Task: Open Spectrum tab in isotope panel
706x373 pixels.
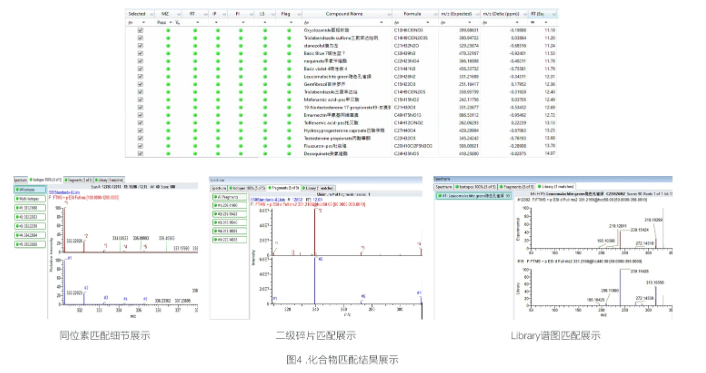Action: click(x=20, y=180)
